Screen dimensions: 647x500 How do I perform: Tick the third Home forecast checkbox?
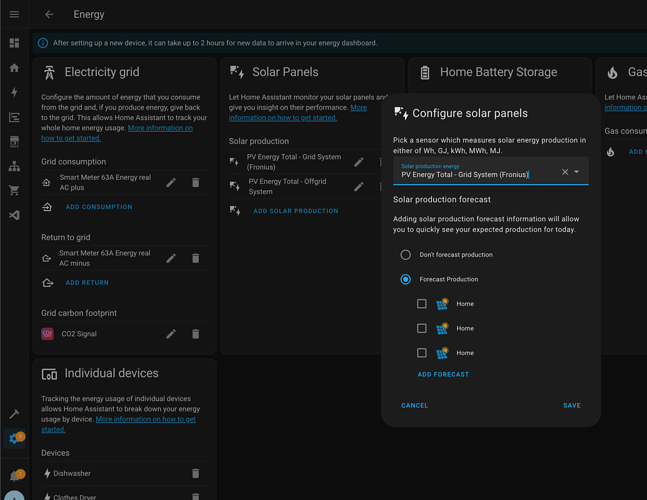coord(422,353)
